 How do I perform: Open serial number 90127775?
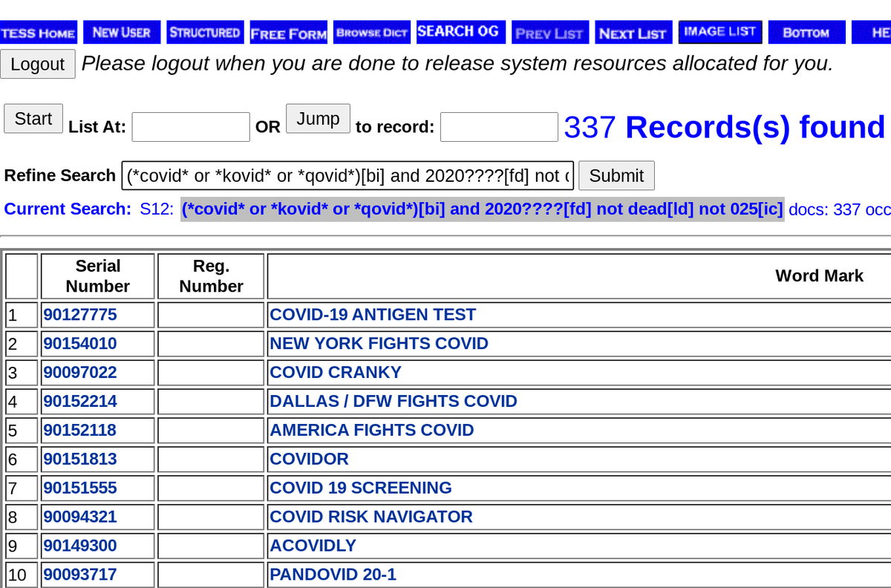pyautogui.click(x=80, y=314)
